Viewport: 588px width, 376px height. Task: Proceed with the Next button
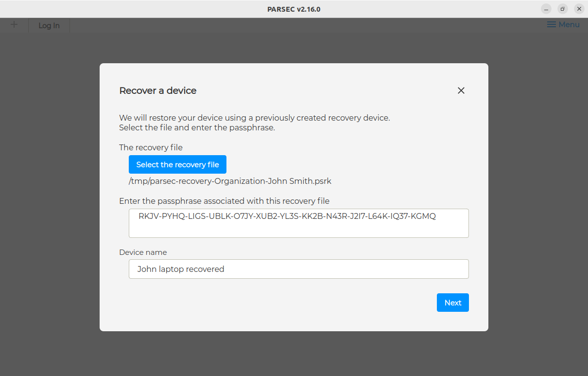coord(453,303)
